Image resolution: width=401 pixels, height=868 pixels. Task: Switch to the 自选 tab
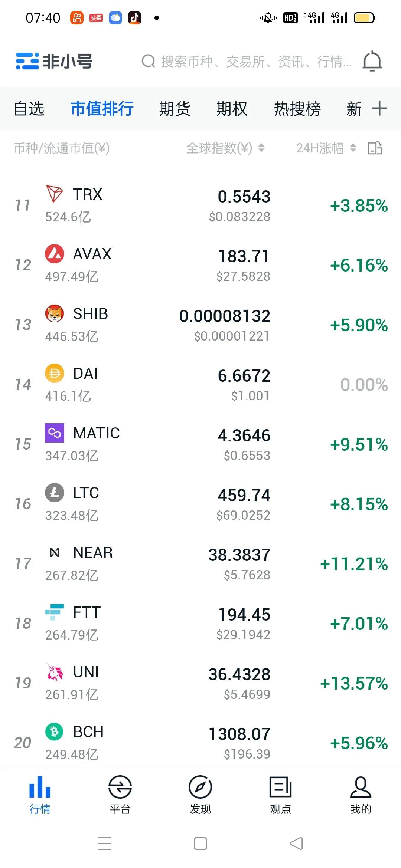(x=29, y=109)
